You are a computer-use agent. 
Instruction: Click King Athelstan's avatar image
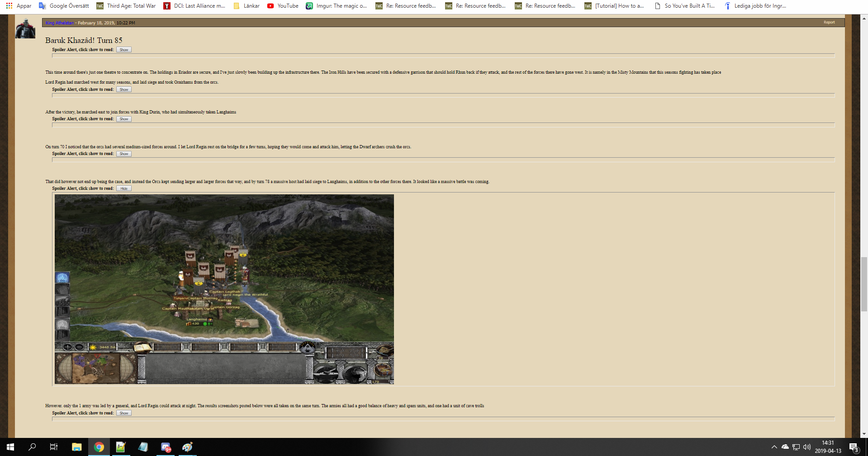[x=25, y=28]
